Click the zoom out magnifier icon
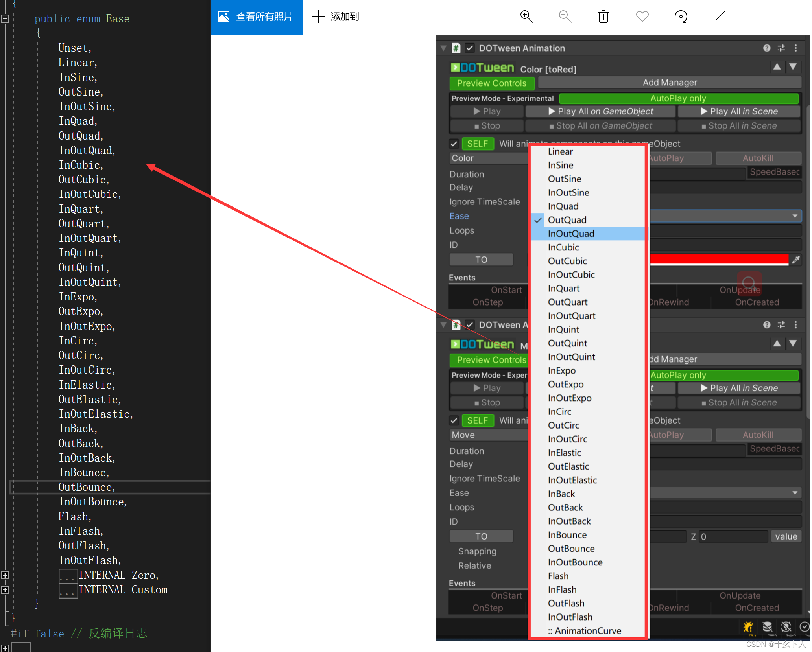 (x=565, y=17)
